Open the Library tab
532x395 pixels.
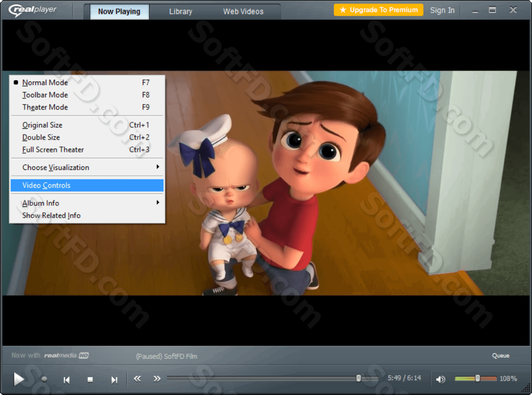coord(181,12)
